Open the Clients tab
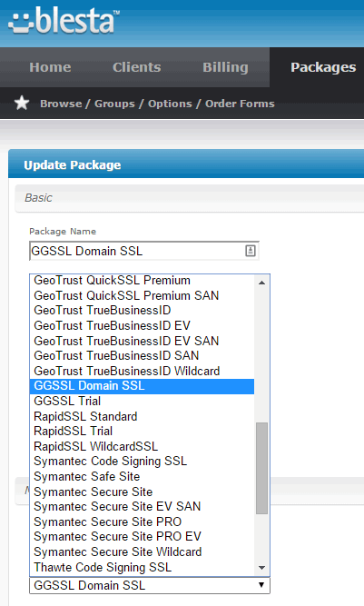 coord(137,67)
